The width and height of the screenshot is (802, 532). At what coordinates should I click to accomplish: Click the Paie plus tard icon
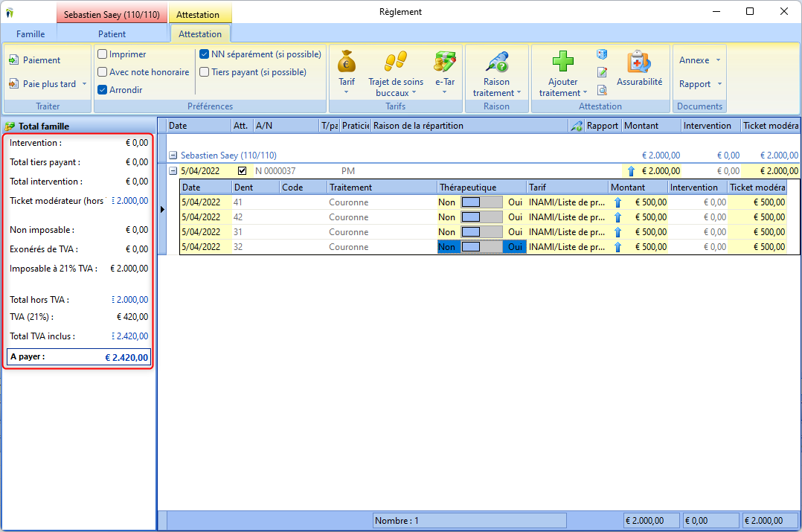click(x=14, y=83)
